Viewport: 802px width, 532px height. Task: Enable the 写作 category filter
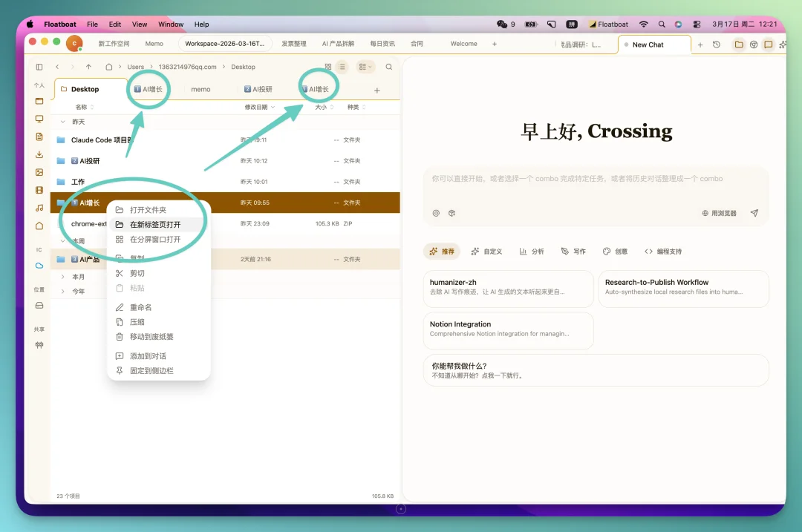coord(573,252)
